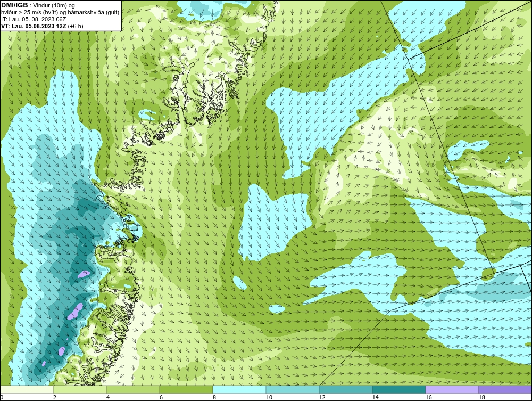This screenshot has height=401, width=532.
Task: Click the 14–16 m/s dark teal legend swatch
Action: pyautogui.click(x=399, y=389)
